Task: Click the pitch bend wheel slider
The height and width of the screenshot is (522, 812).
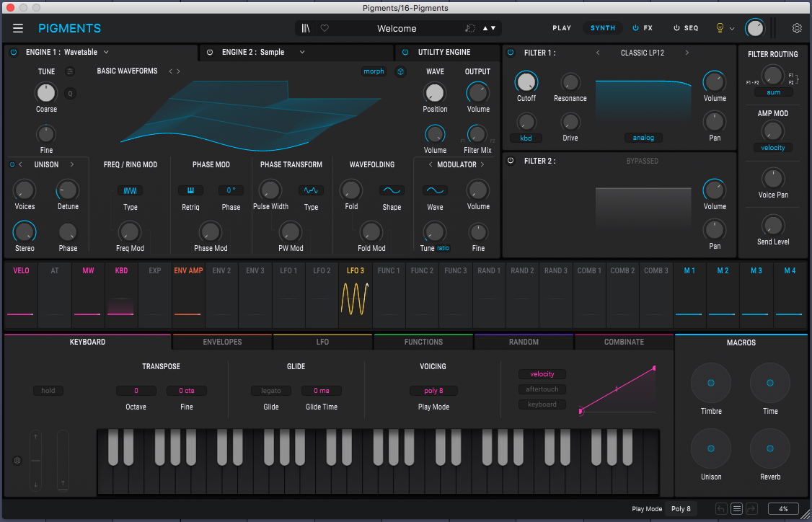Action: (35, 460)
